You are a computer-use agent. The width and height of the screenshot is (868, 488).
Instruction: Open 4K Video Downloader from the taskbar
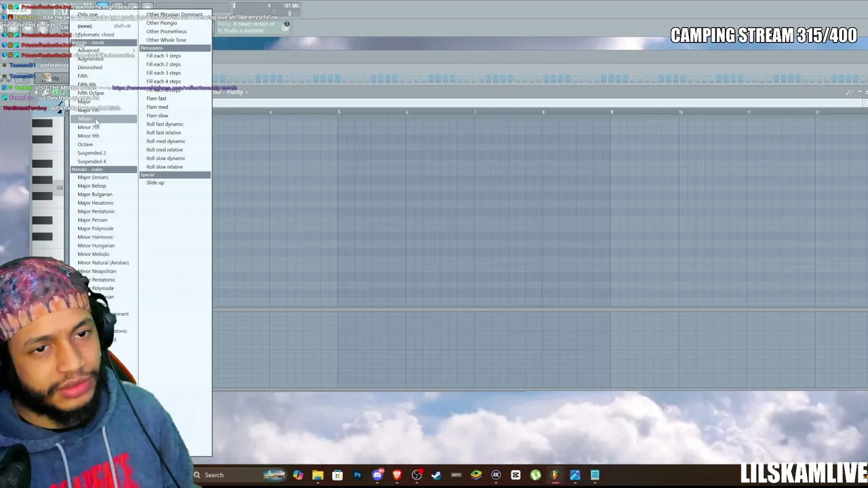pyautogui.click(x=496, y=474)
